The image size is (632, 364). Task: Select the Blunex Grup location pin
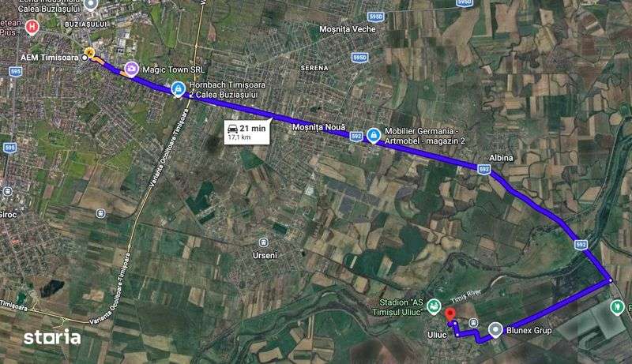pos(495,330)
